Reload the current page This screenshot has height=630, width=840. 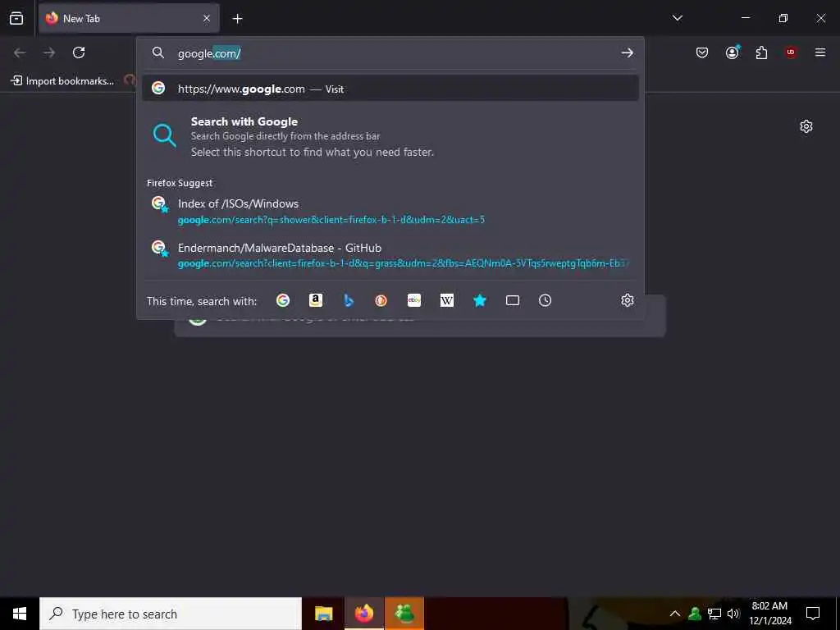(x=79, y=52)
